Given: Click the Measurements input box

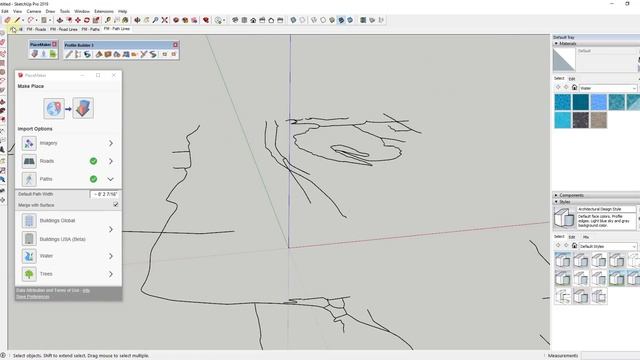Looking at the screenshot, I should coord(610,356).
